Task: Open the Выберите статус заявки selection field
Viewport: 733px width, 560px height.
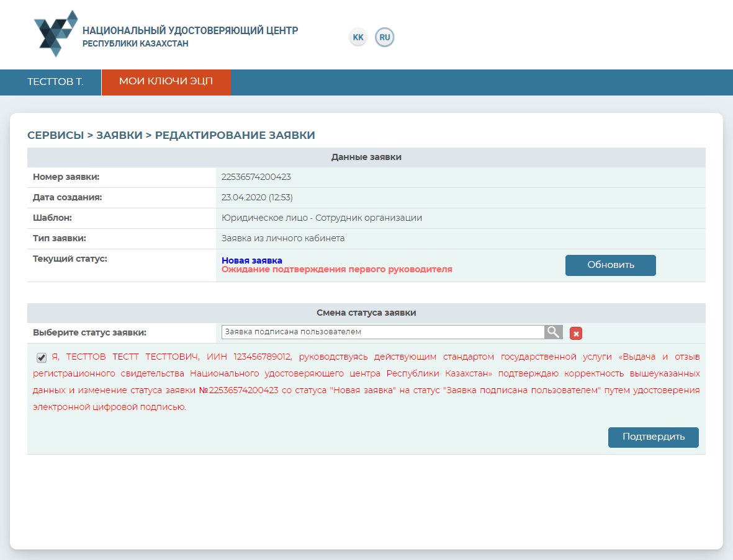Action: click(x=383, y=332)
